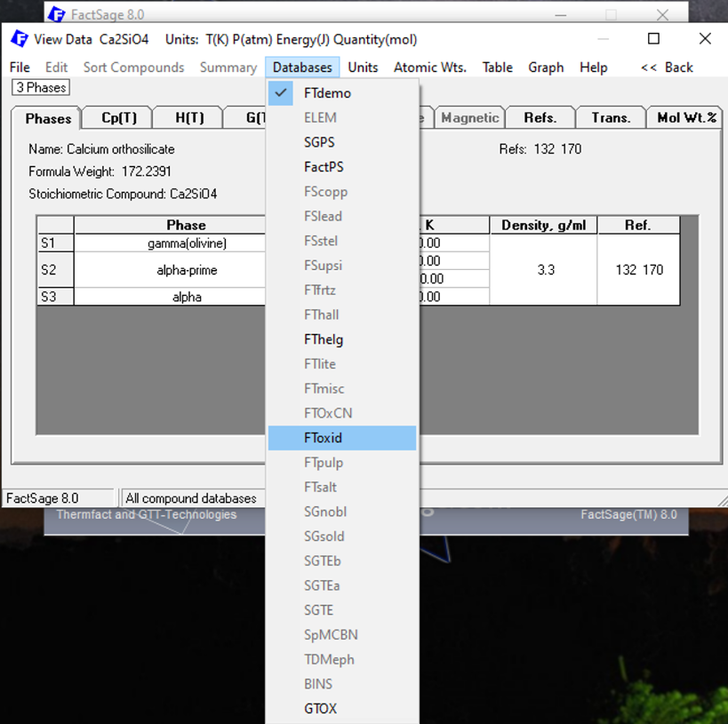Screen dimensions: 728x724
Task: Select the GTOX database
Action: pyautogui.click(x=342, y=708)
